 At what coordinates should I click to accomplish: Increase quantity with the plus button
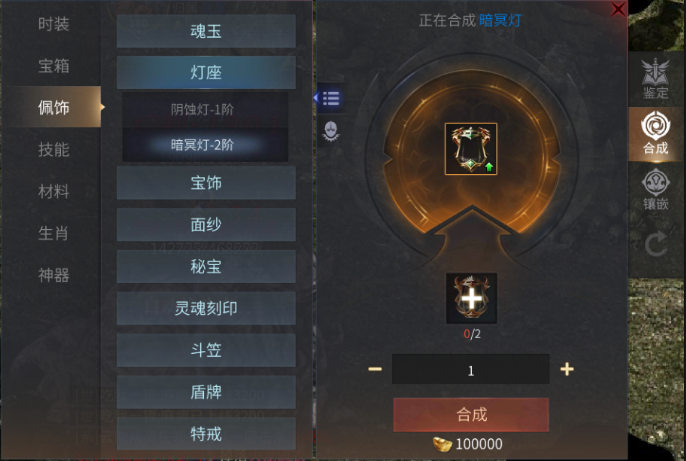[567, 369]
